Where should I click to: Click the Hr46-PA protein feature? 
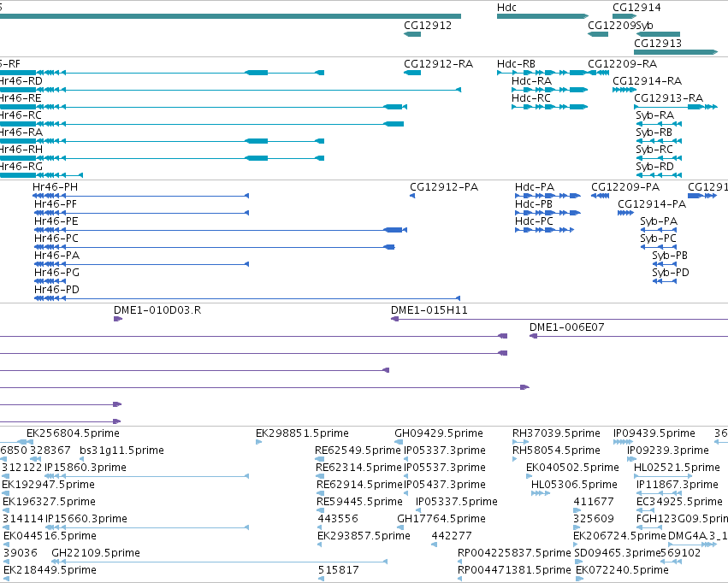pyautogui.click(x=142, y=264)
